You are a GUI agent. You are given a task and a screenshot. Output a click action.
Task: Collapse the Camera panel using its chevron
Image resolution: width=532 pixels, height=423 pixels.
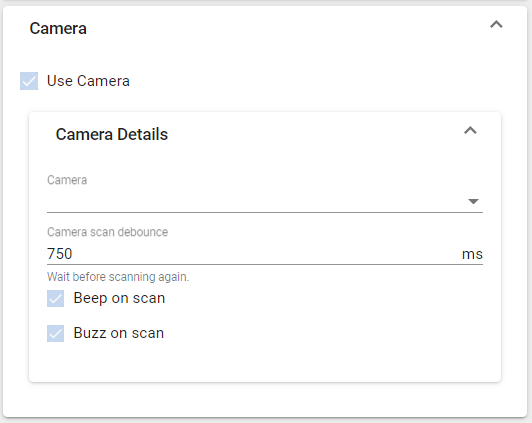click(x=496, y=25)
